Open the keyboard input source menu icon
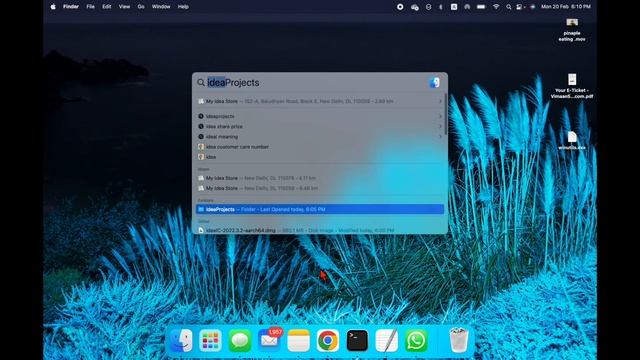640x360 pixels. pos(454,7)
